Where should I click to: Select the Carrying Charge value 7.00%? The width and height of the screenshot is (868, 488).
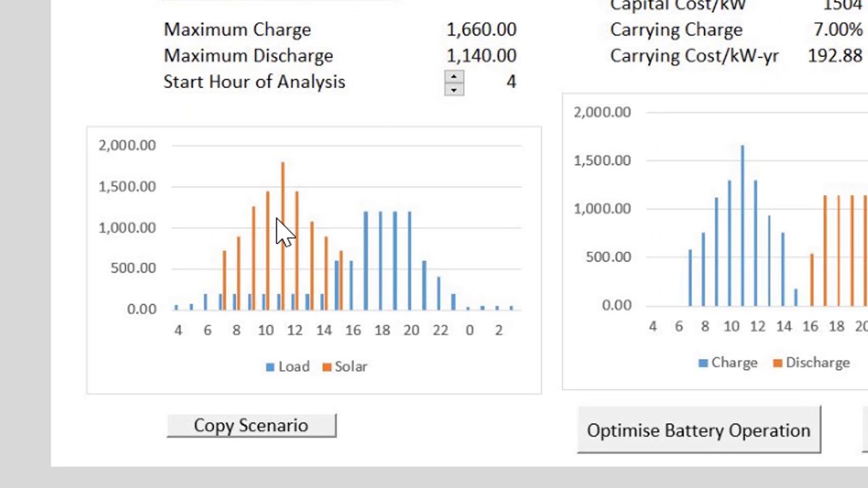838,30
